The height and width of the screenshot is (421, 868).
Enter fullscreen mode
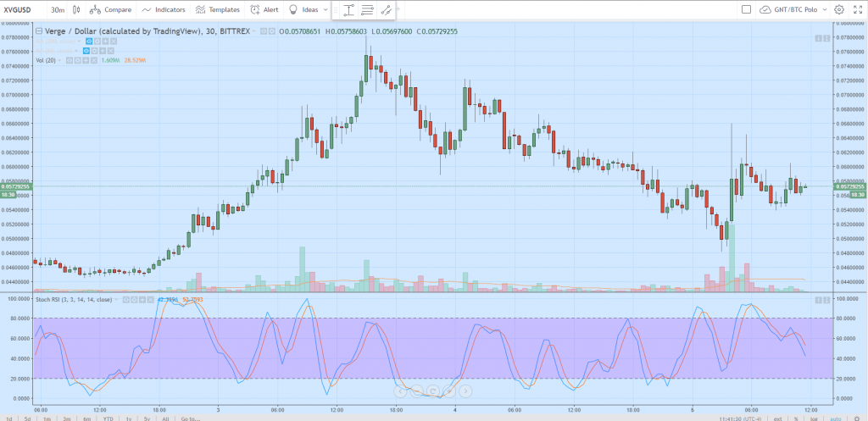(x=856, y=10)
